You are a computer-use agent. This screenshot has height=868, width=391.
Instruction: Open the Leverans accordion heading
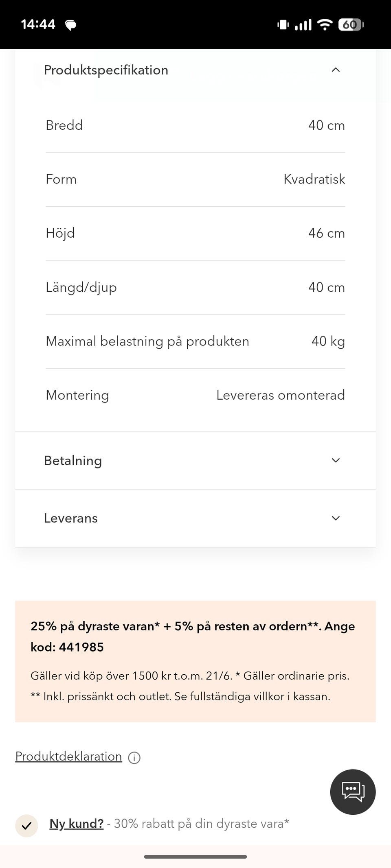(71, 518)
